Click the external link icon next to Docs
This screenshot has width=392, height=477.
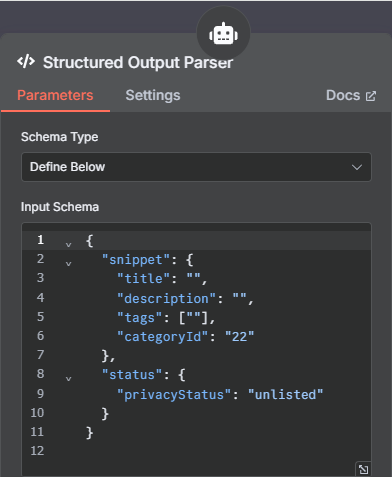click(371, 96)
